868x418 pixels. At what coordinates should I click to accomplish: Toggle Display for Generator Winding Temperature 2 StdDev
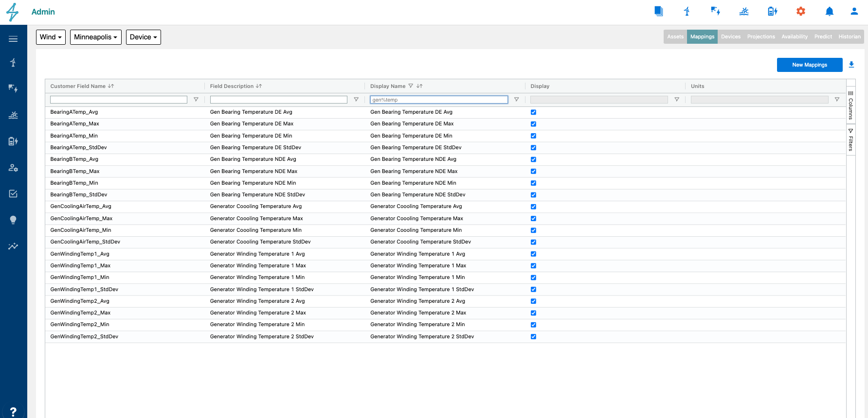click(533, 337)
